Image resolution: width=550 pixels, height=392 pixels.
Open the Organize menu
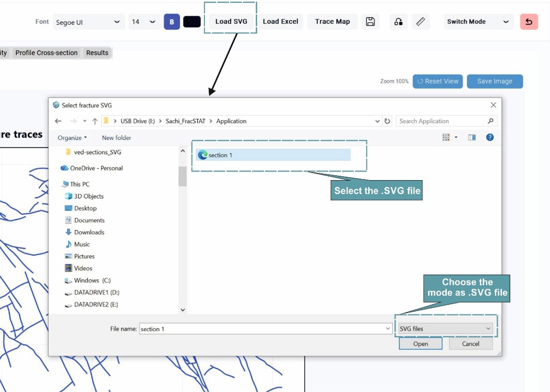pos(72,138)
